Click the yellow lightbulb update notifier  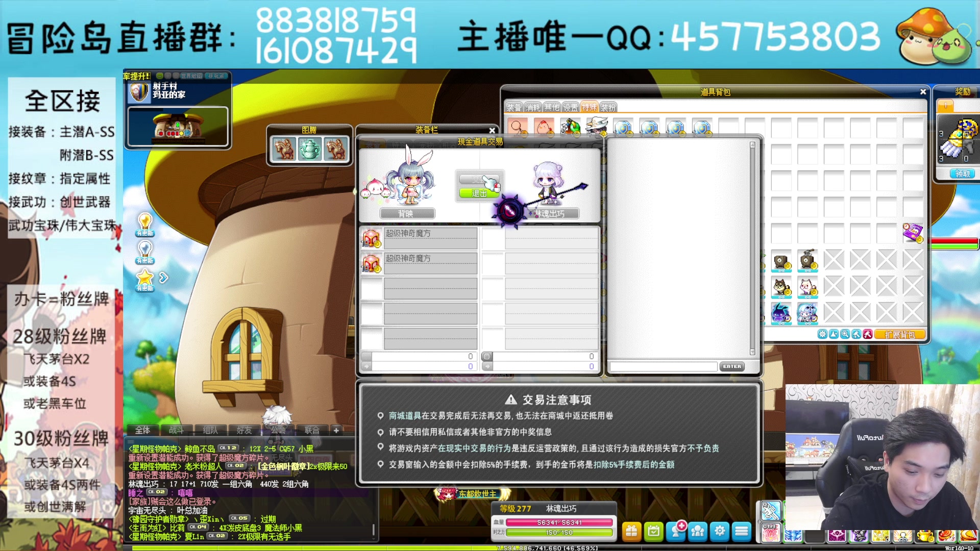tap(145, 224)
